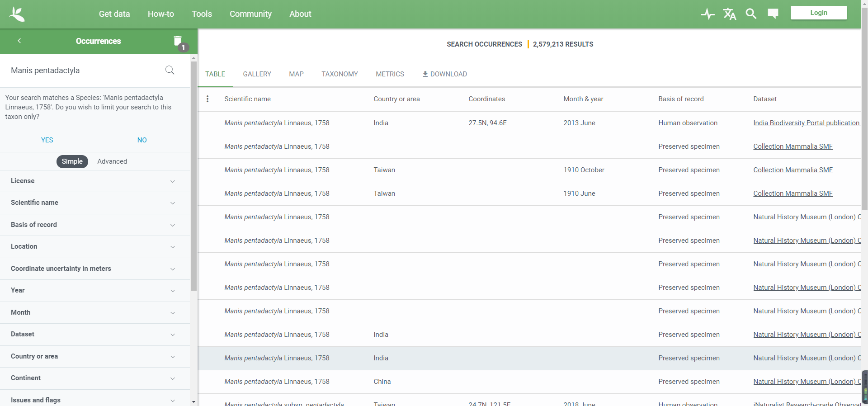The width and height of the screenshot is (868, 406).
Task: Expand the License filter
Action: coord(95,181)
